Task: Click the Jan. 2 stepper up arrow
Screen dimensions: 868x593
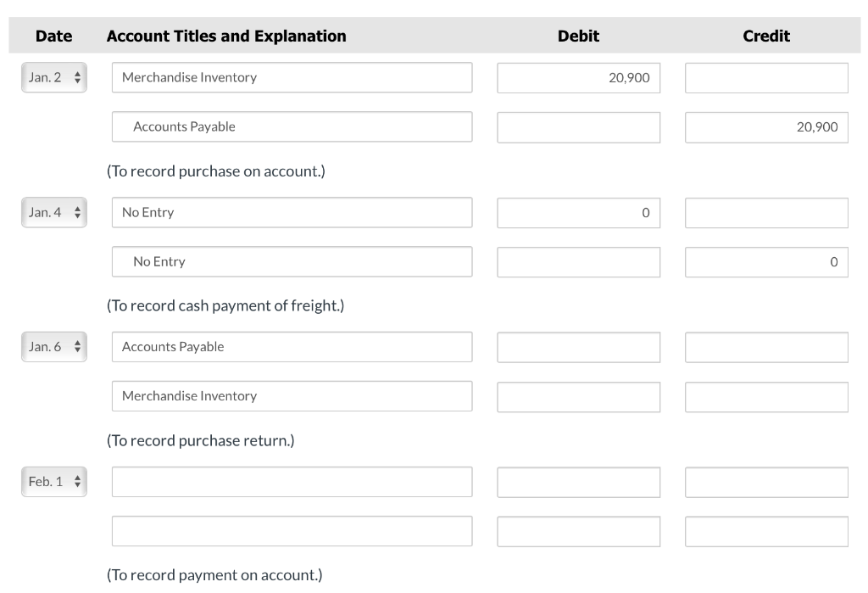Action: pos(75,73)
